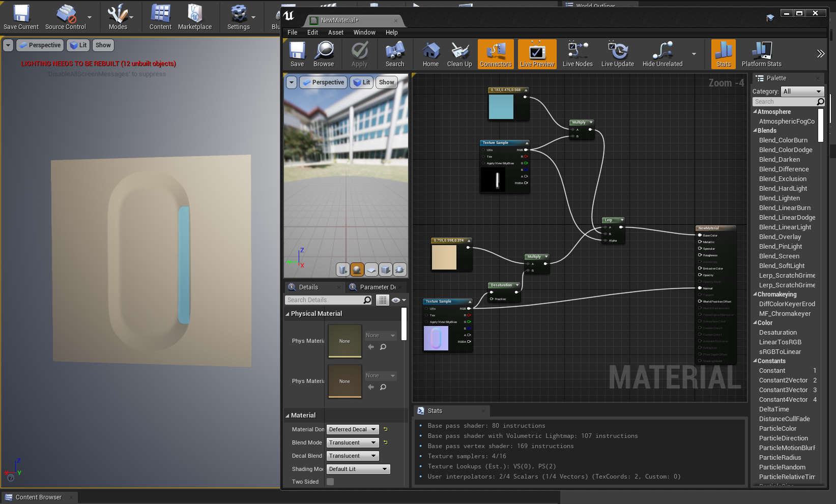Click Save in the material editor toolbar
This screenshot has width=836, height=504.
[297, 54]
